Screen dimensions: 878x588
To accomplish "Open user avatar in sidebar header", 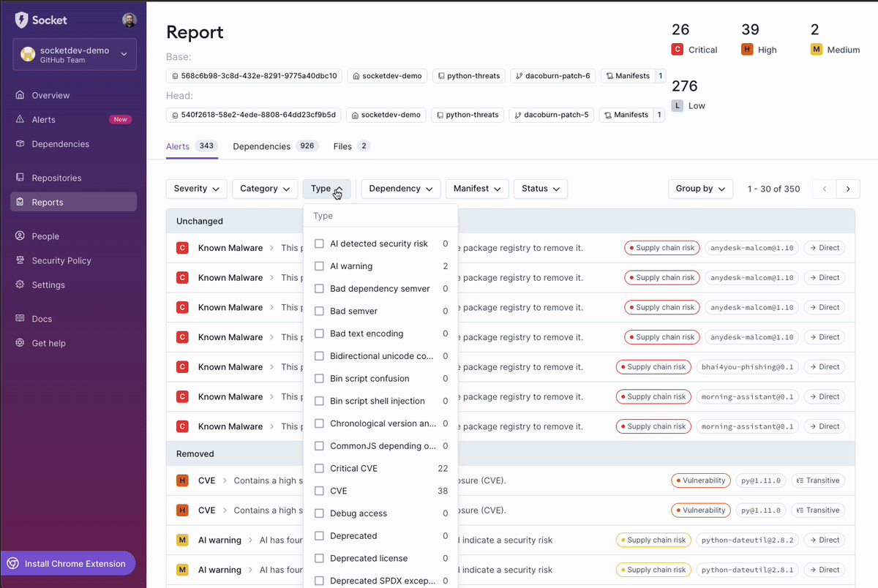I will [x=129, y=20].
